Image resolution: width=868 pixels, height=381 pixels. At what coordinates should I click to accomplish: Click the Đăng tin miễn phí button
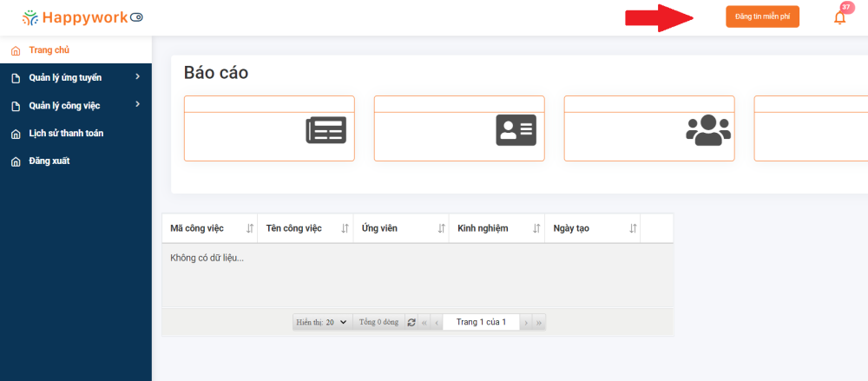762,17
